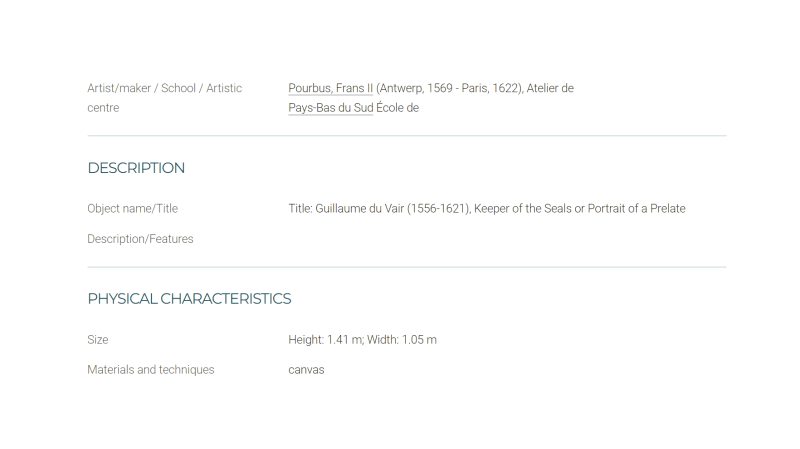Screen dimensions: 800x449
Task: Click the École de text
Action: [397, 108]
